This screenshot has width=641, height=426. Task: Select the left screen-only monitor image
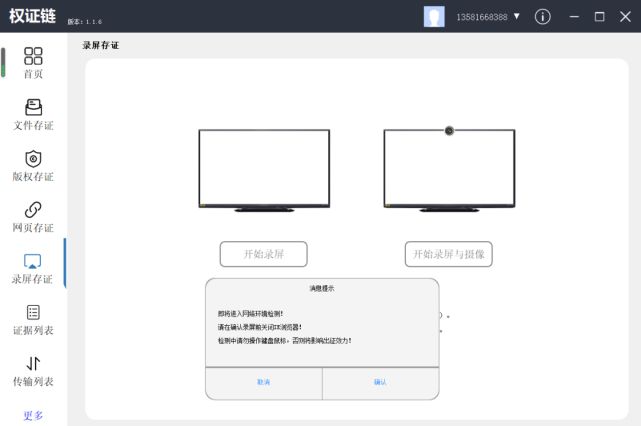[264, 170]
